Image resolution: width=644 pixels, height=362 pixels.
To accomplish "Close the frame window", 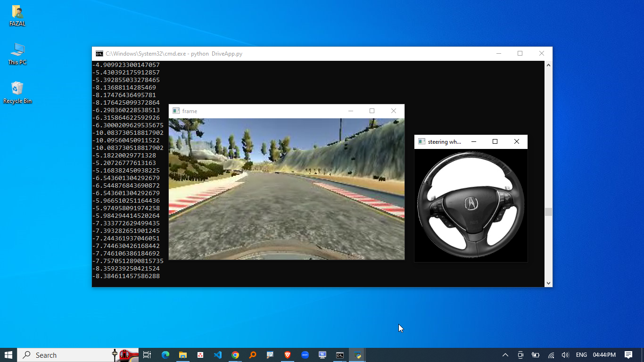I will (394, 111).
